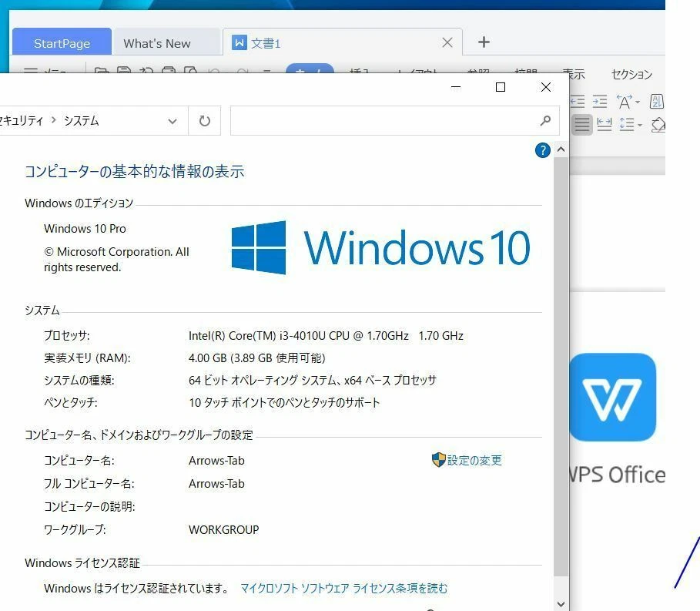Viewport: 700px width, 611px height.
Task: Click the Arrows-Tab value beside コンピューター名
Action: pos(216,461)
